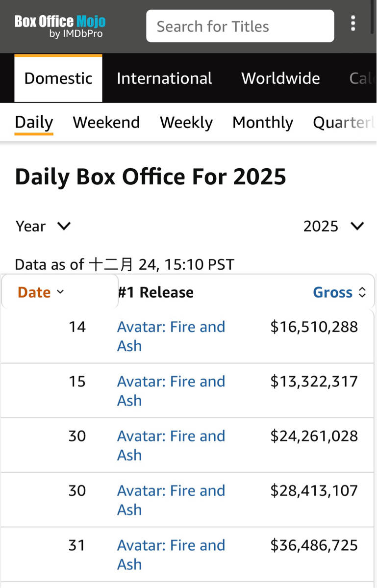Open the Weekly box office view

(x=186, y=122)
